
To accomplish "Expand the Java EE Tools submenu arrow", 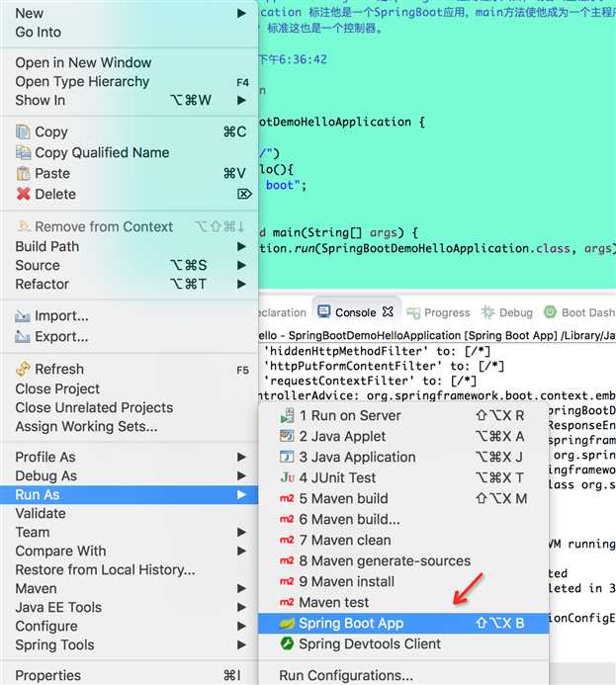I will [x=241, y=607].
